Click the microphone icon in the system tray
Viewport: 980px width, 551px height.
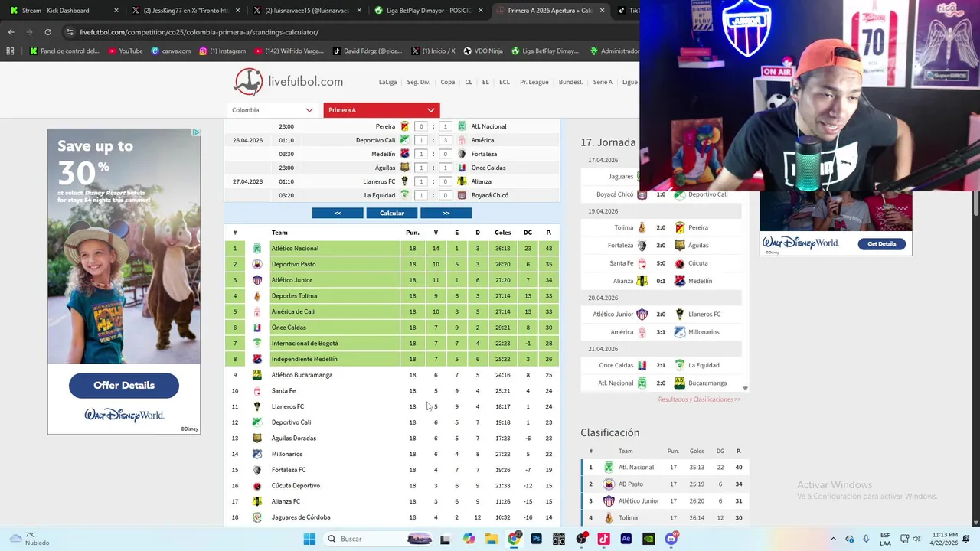[866, 539]
